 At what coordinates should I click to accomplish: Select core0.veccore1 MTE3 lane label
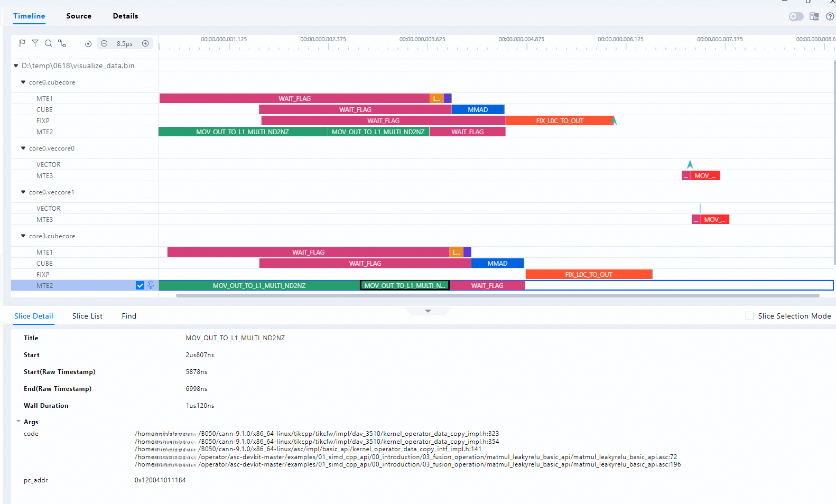click(x=44, y=219)
